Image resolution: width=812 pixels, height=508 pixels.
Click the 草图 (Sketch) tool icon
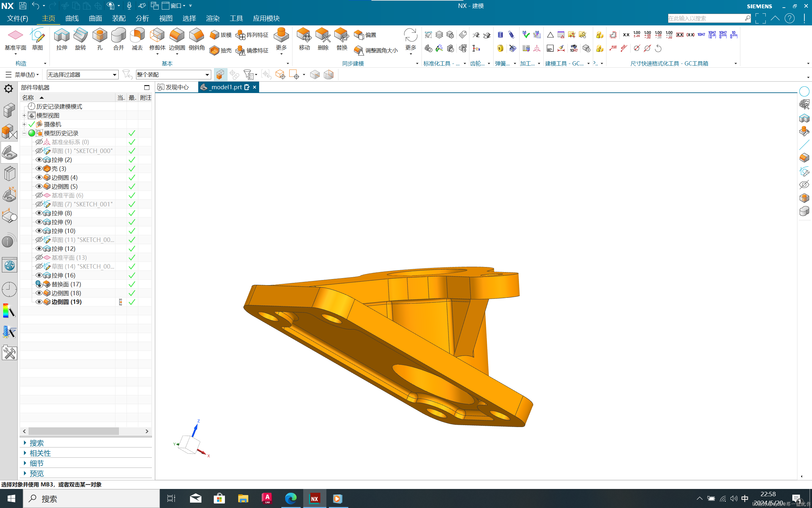[x=37, y=39]
